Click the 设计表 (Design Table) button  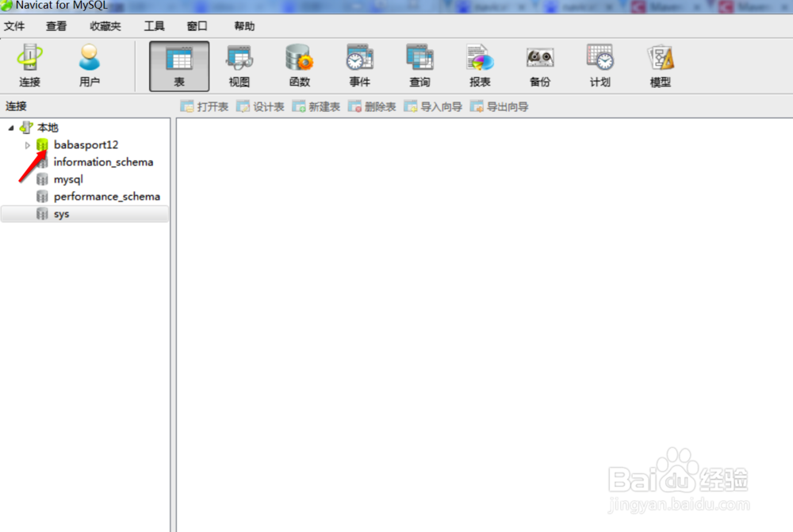click(260, 107)
